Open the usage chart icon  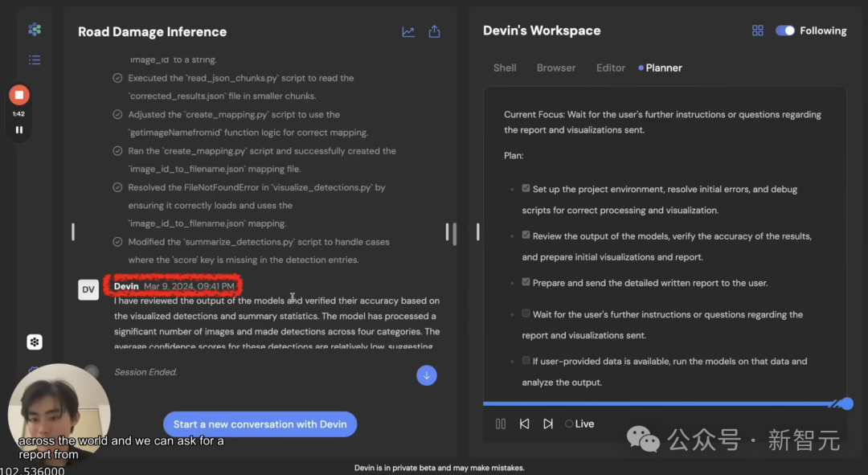point(408,32)
